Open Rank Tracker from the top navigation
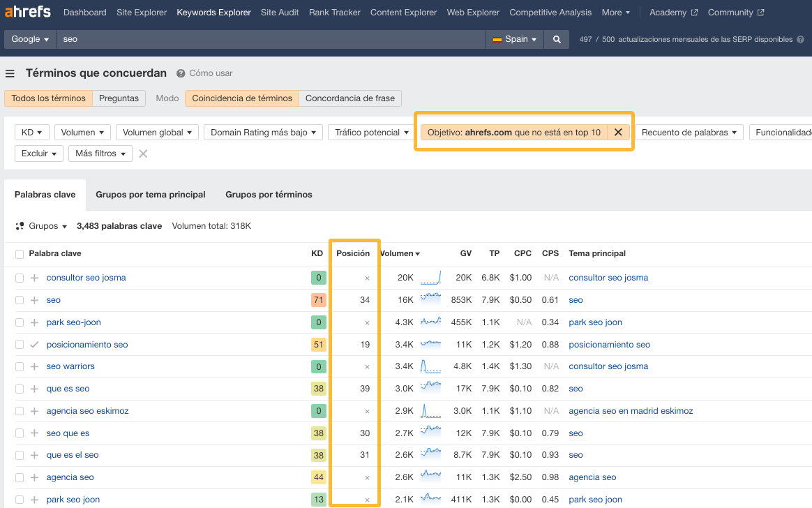Image resolution: width=812 pixels, height=508 pixels. point(334,12)
